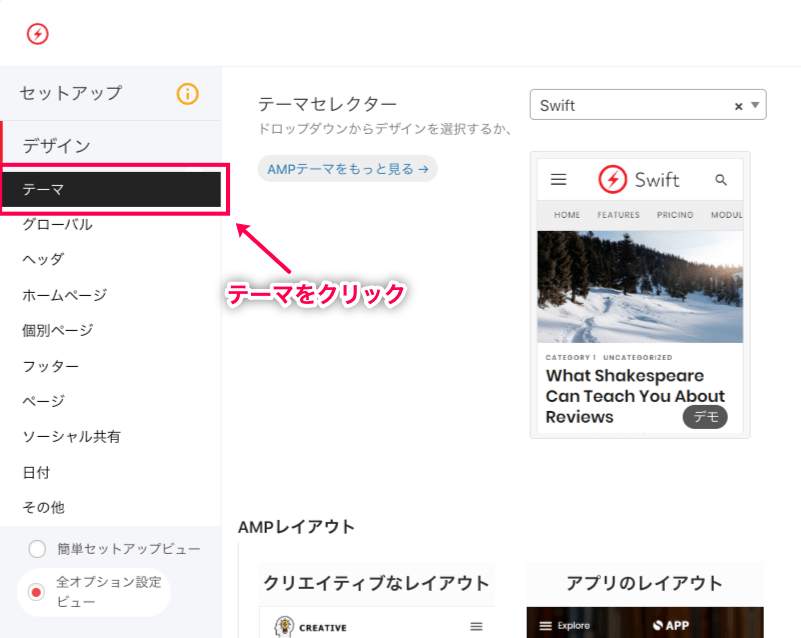Open the セットアップ section
801x638 pixels.
[110, 93]
